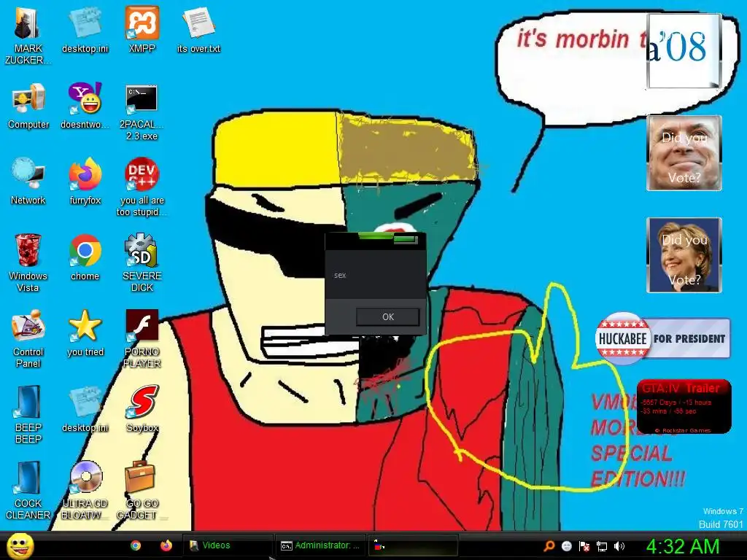This screenshot has width=747, height=560.
Task: Open the BEEP BEEP desktop shortcut
Action: point(28,415)
